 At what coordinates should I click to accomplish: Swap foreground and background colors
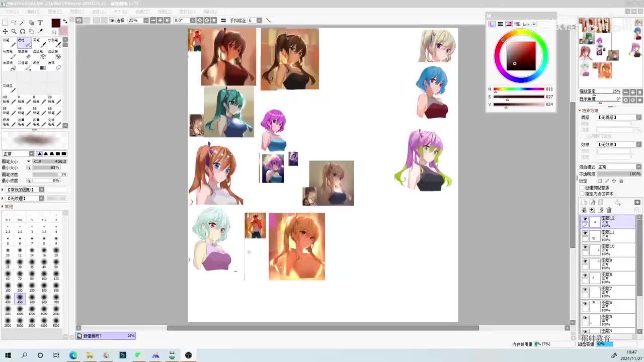tap(65, 22)
